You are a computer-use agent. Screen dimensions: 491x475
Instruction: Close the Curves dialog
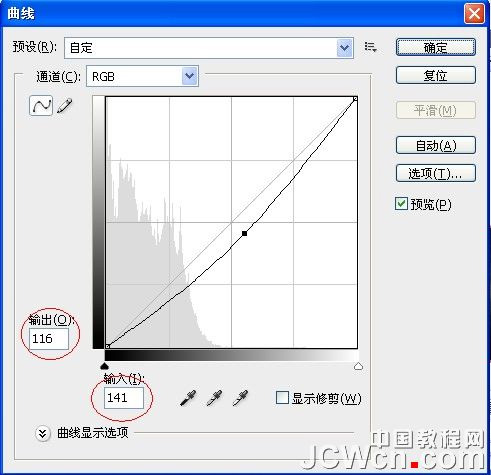click(474, 14)
